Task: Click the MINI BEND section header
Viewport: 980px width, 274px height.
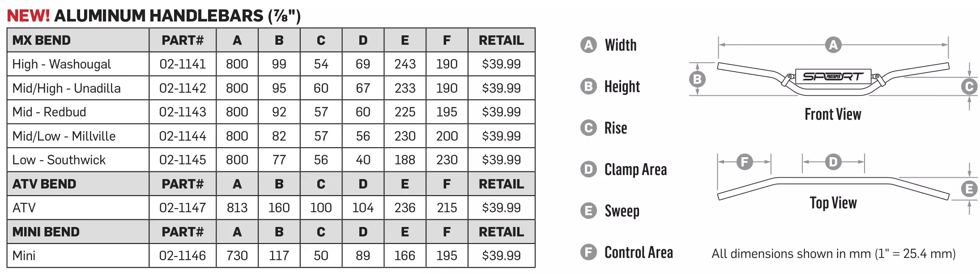Action: click(x=46, y=232)
